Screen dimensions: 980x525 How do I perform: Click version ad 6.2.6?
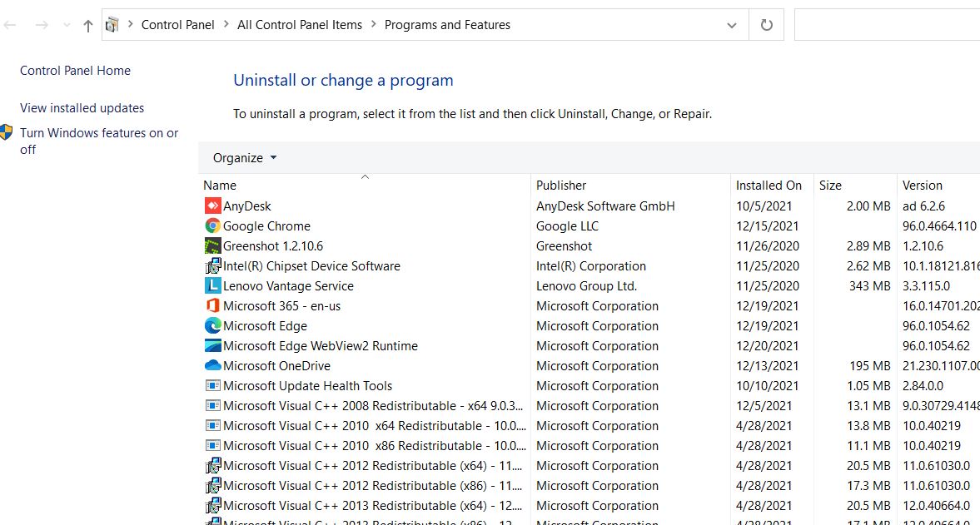tap(923, 206)
